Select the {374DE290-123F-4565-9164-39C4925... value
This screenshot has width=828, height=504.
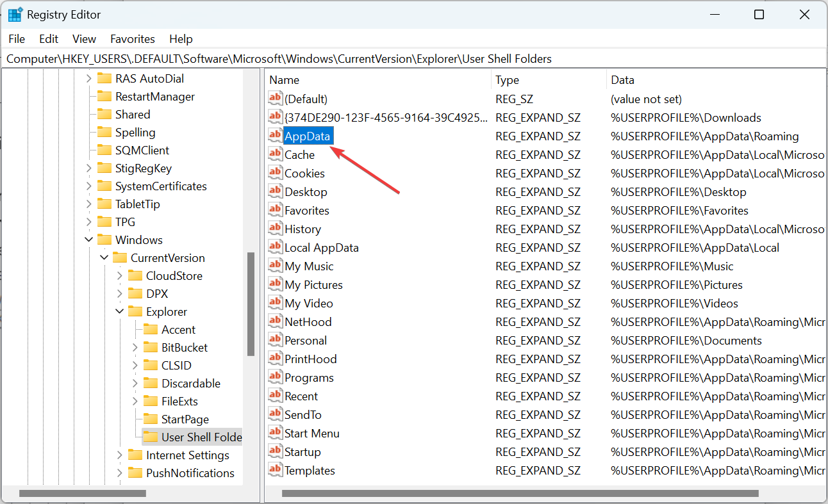(386, 117)
